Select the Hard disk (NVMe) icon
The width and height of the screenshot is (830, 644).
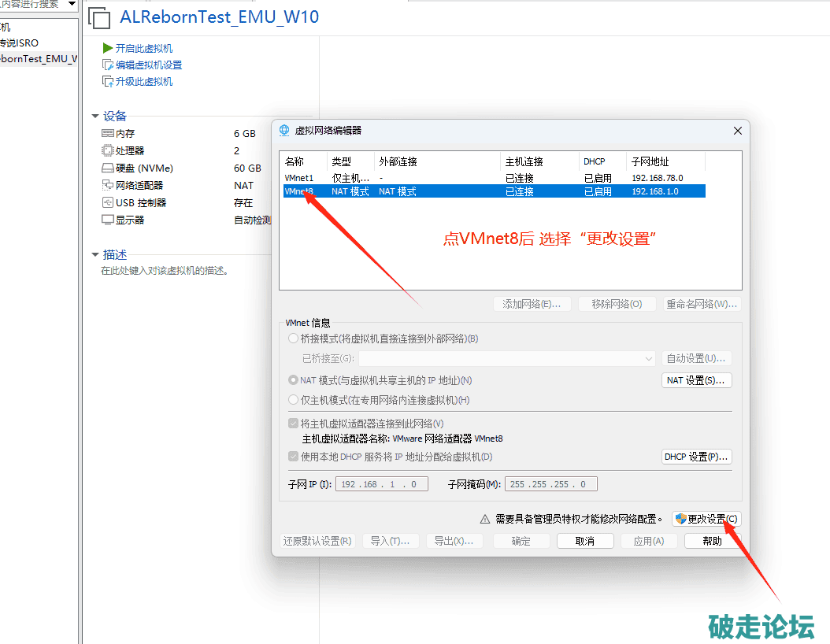pos(108,168)
